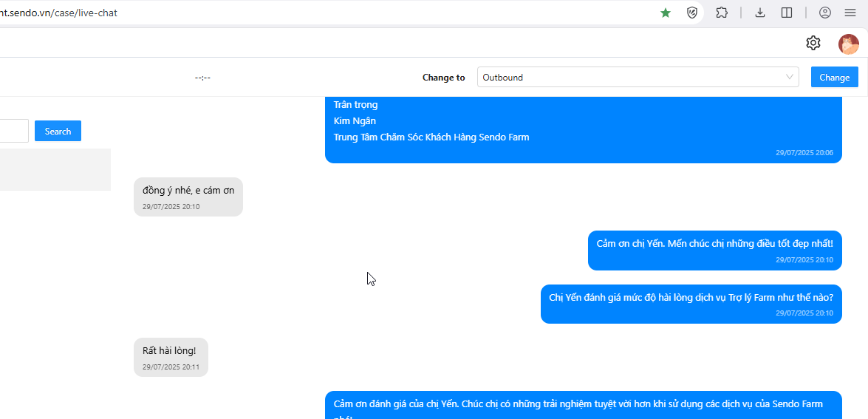This screenshot has height=419, width=868.
Task: Click the 'Trân trọng' line
Action: [x=355, y=104]
